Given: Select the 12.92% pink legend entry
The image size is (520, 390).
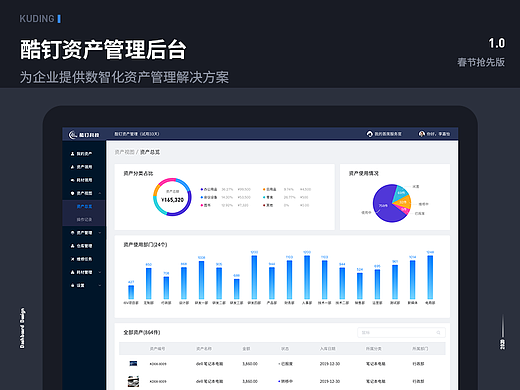Looking at the screenshot, I should coord(224,205).
